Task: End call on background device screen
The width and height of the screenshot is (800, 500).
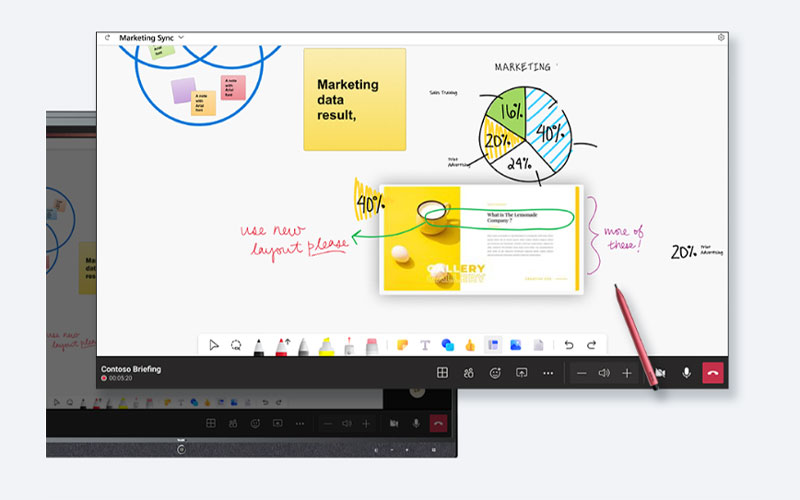Action: [438, 423]
